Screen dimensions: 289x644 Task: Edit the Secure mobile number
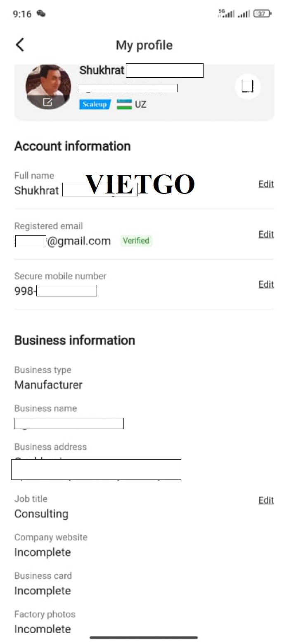point(266,284)
